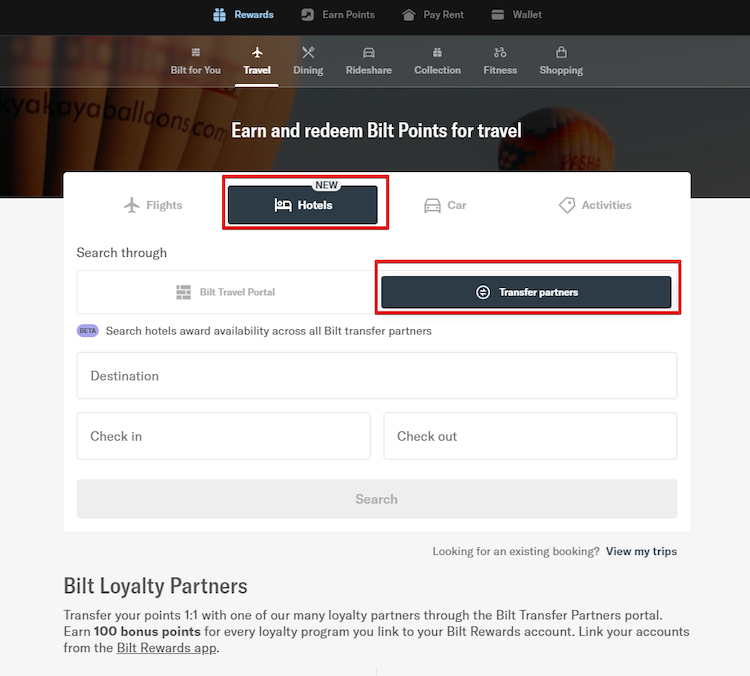Click the Bilt Travel Portal grid icon
This screenshot has width=750, height=676.
pyautogui.click(x=184, y=292)
